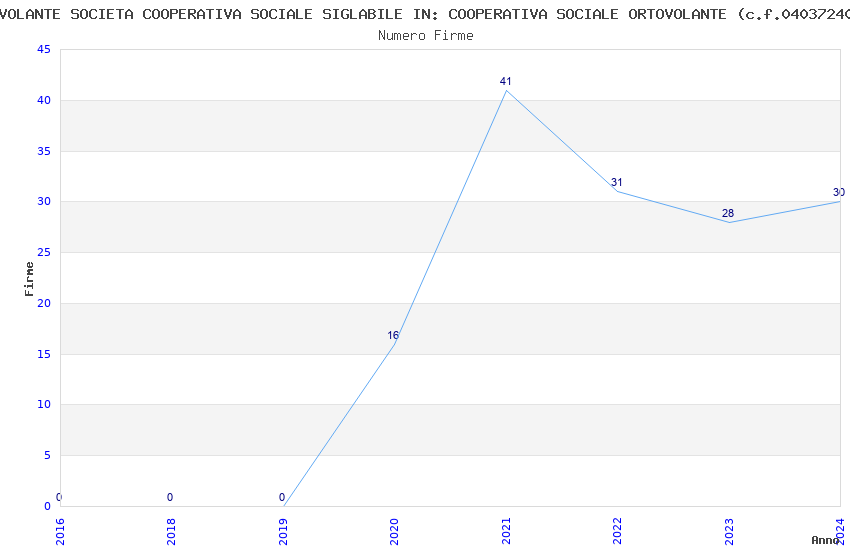Click the 2016 x-axis year label
The image size is (850, 550).
(60, 531)
